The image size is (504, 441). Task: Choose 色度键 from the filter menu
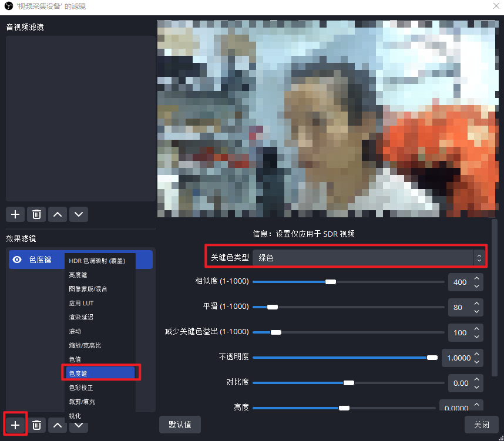[100, 373]
